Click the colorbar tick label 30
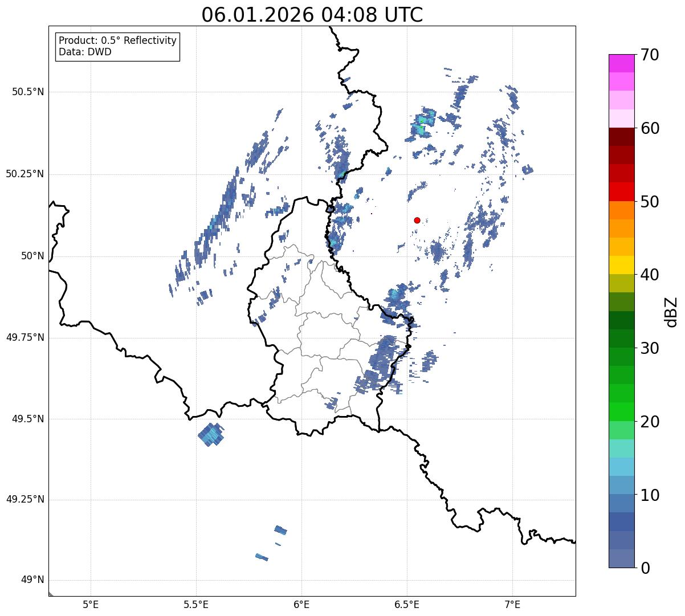 (x=650, y=348)
